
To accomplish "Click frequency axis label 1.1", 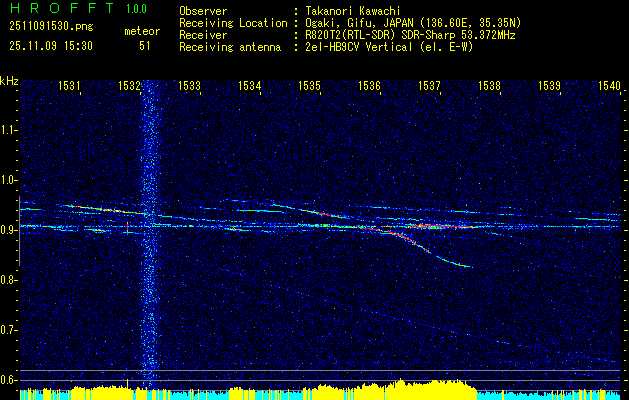I will [x=7, y=130].
